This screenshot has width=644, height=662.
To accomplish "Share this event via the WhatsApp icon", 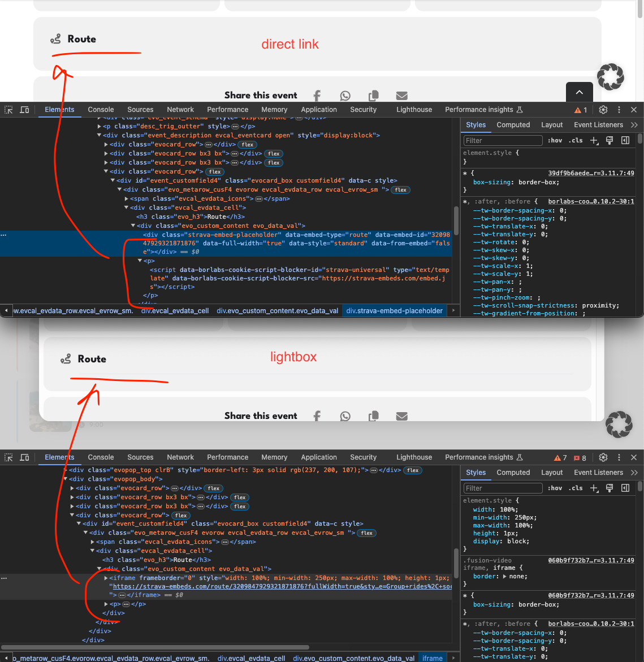I will pyautogui.click(x=345, y=96).
